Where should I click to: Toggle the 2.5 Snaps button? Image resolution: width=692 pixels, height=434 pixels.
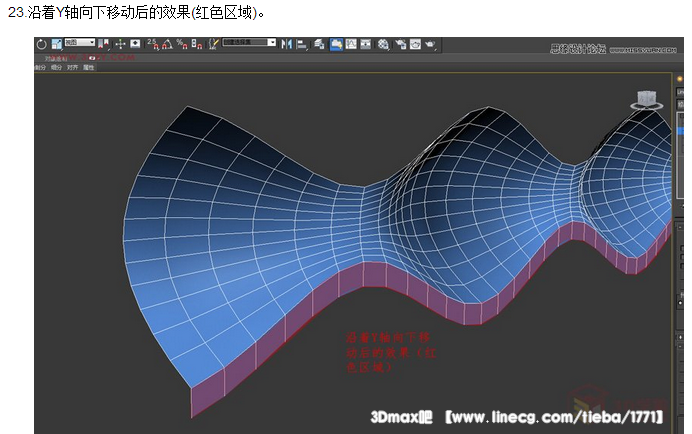153,44
